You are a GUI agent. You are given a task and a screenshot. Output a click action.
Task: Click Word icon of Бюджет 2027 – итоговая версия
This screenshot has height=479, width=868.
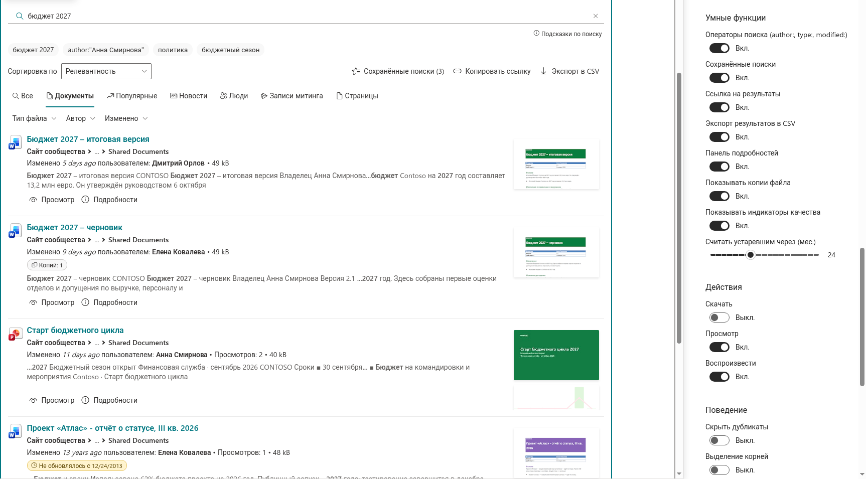point(15,142)
